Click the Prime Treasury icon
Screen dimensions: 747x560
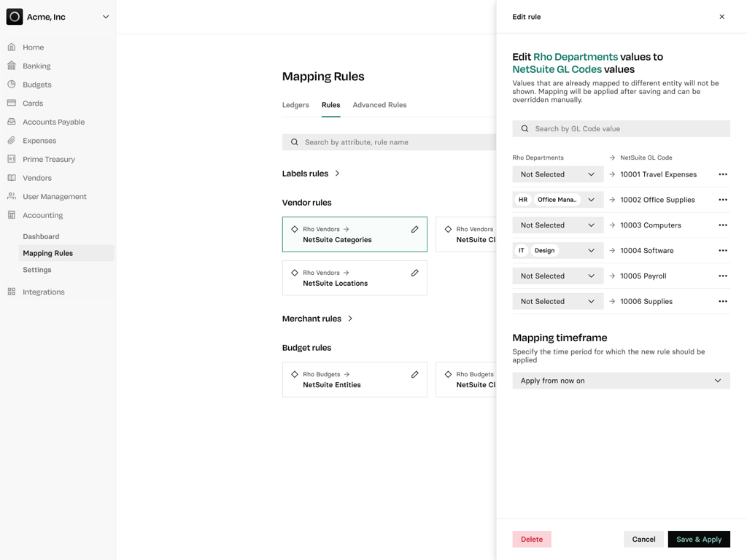pos(12,159)
